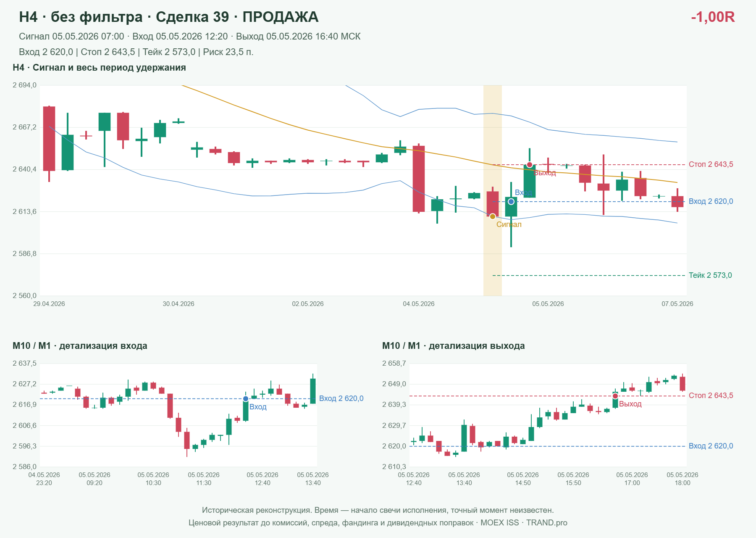Click the '-1,00R' result value

(x=713, y=17)
